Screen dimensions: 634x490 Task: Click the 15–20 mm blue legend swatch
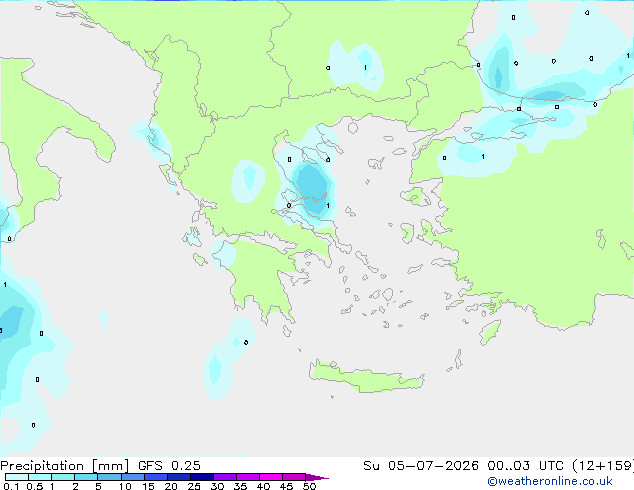click(x=156, y=477)
